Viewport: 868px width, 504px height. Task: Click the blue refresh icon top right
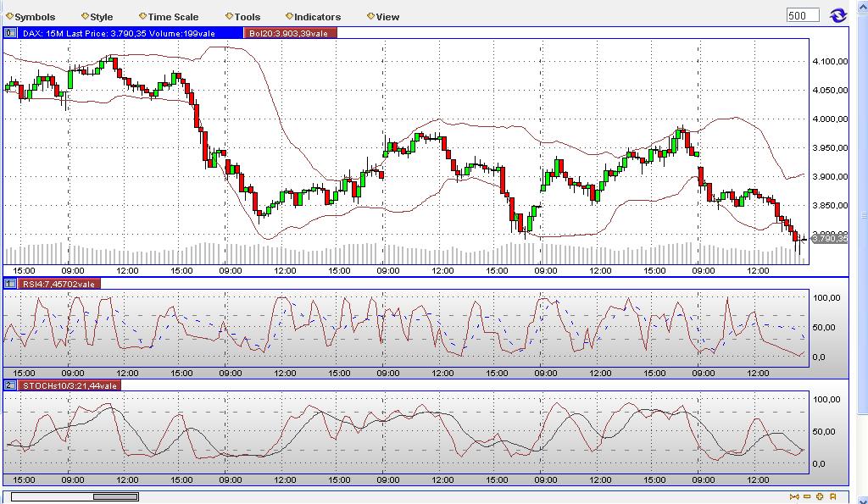[837, 14]
